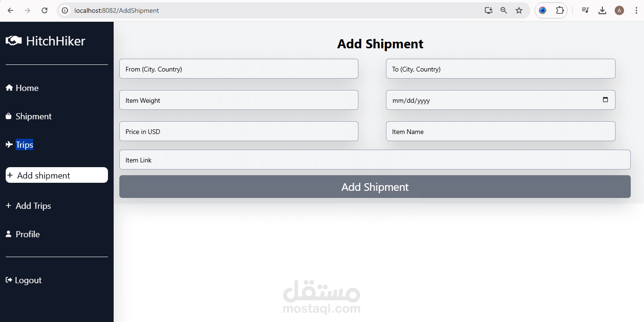Open the Chrome three-dot menu
The image size is (644, 322).
coord(636,10)
